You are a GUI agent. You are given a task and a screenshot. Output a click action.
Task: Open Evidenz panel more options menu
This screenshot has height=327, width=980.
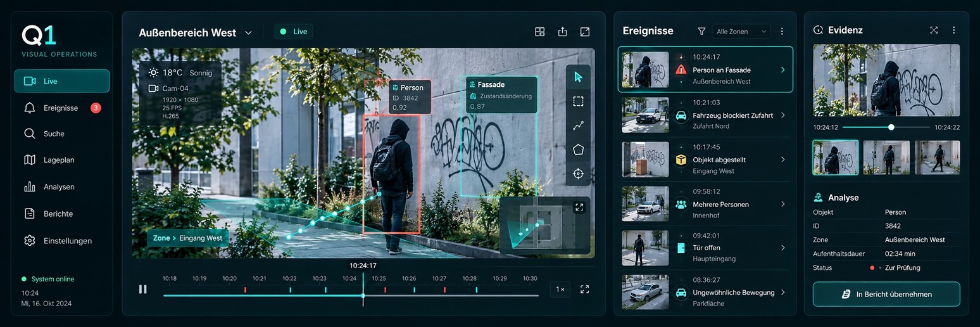(953, 30)
